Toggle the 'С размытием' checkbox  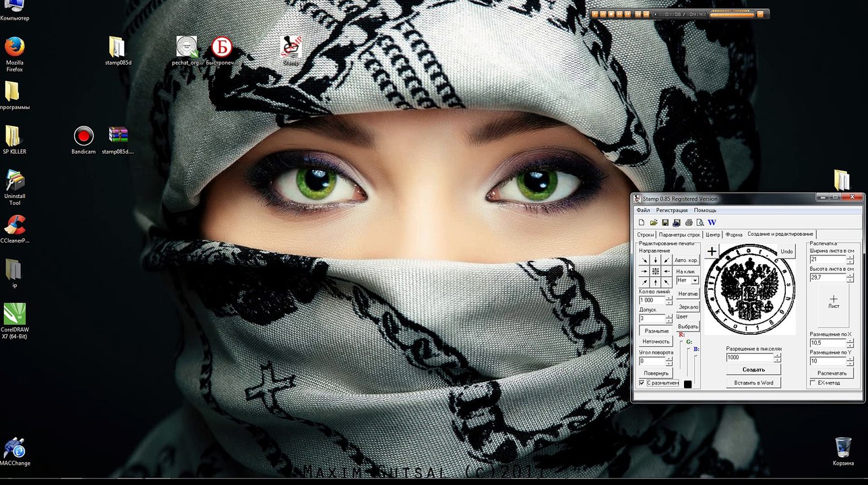(x=642, y=383)
